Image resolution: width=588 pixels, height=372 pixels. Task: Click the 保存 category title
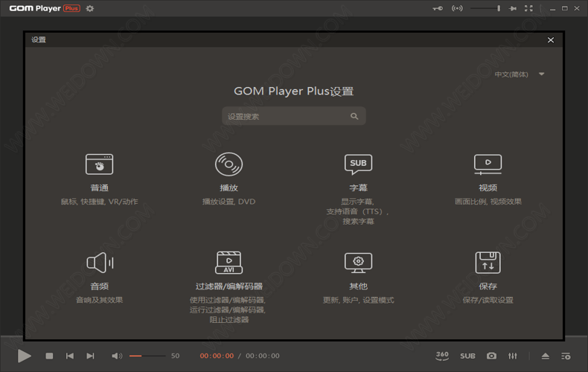(x=488, y=286)
